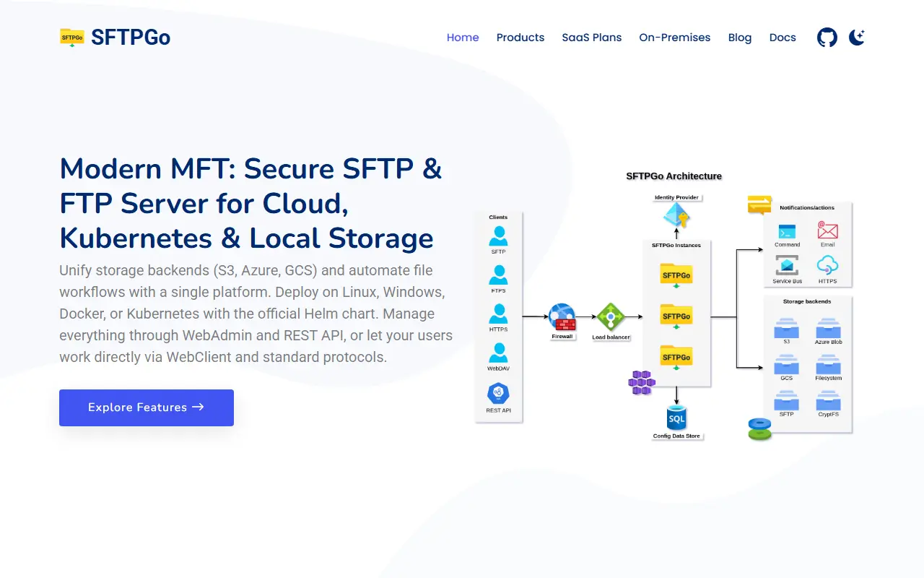Viewport: 924px width, 578px height.
Task: Open the Products menu item
Action: click(520, 38)
